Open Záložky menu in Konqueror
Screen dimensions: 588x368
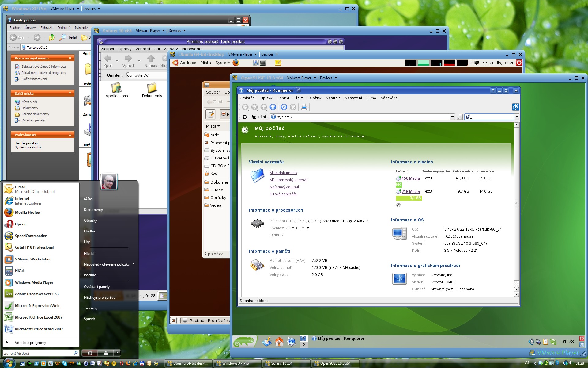pos(314,98)
